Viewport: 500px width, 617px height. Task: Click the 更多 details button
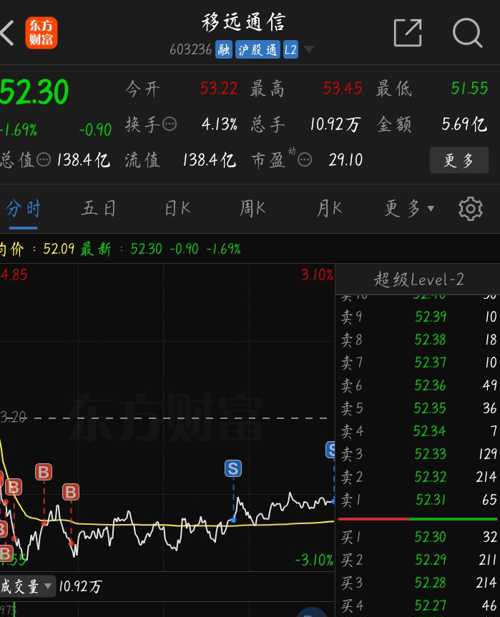(x=459, y=160)
